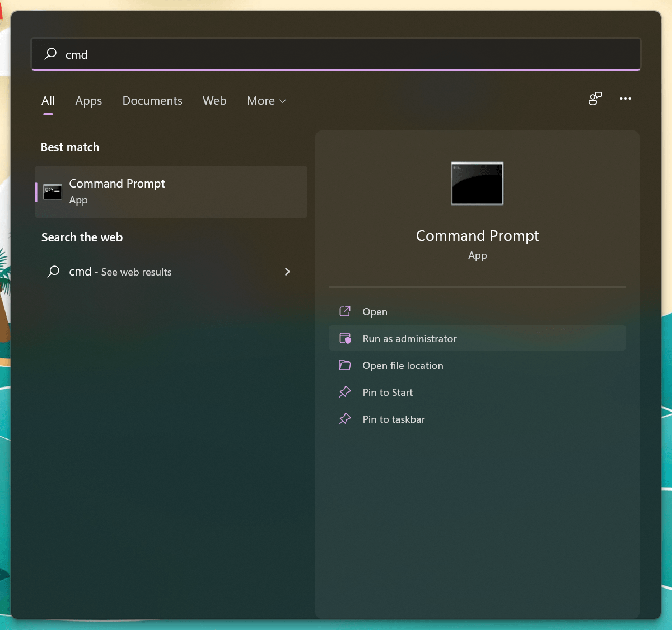This screenshot has width=672, height=630.
Task: Switch to the Documents tab
Action: click(x=152, y=101)
